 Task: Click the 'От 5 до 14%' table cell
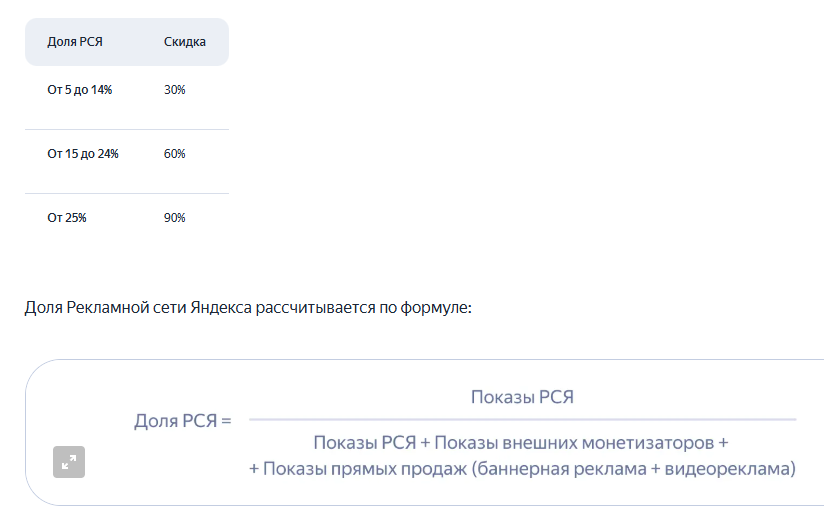point(79,90)
